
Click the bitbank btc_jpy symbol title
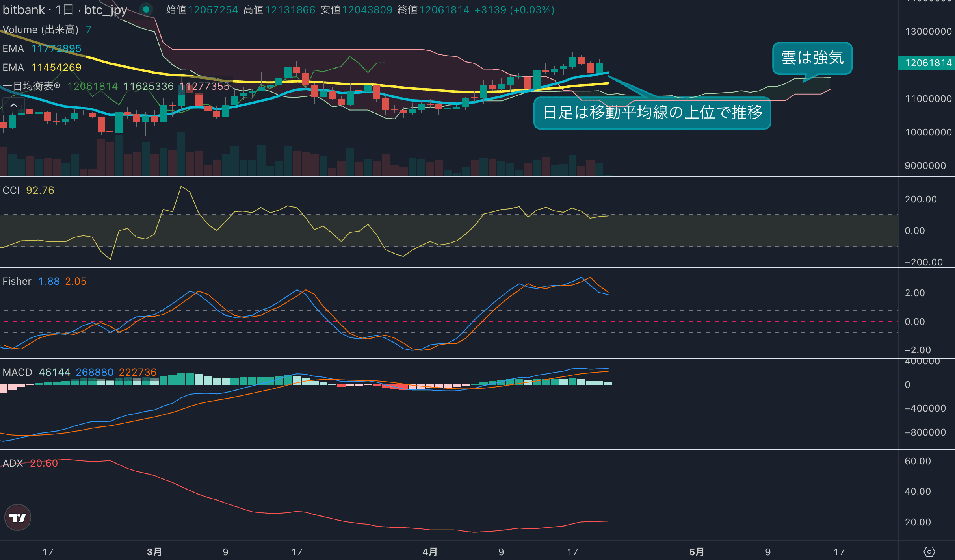[x=65, y=10]
